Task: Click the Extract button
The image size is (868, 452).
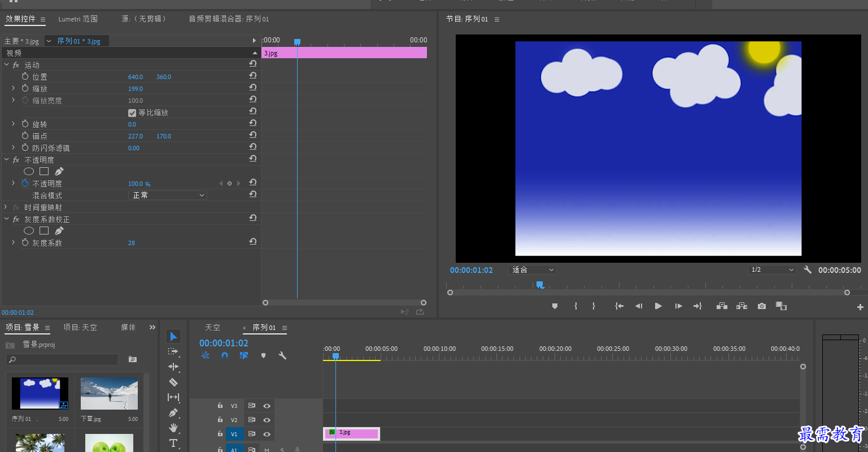Action: pos(741,306)
